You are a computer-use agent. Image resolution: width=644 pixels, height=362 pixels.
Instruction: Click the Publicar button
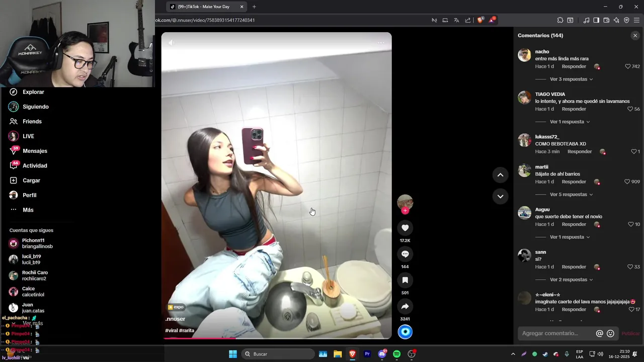pyautogui.click(x=630, y=333)
